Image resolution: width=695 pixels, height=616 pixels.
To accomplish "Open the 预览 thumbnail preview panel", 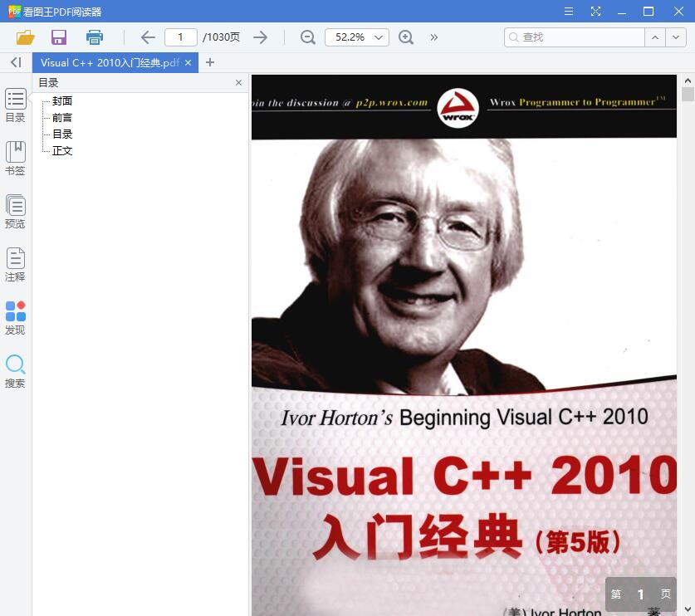I will point(15,211).
